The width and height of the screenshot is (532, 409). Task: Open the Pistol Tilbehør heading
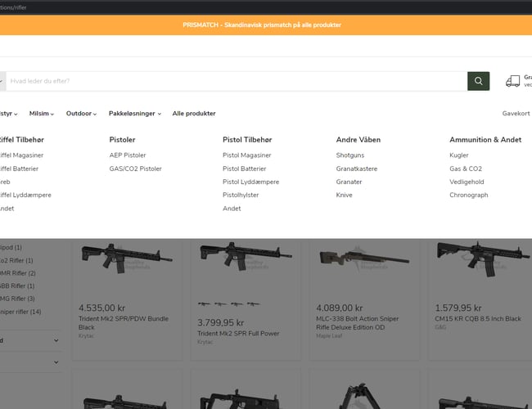pyautogui.click(x=247, y=140)
